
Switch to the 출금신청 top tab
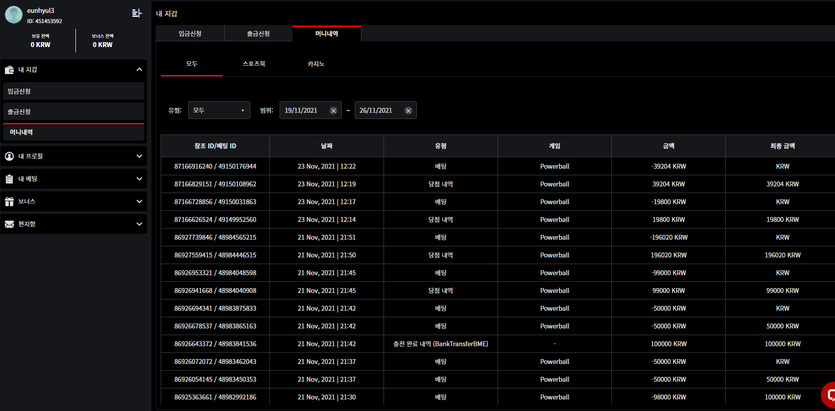point(258,34)
